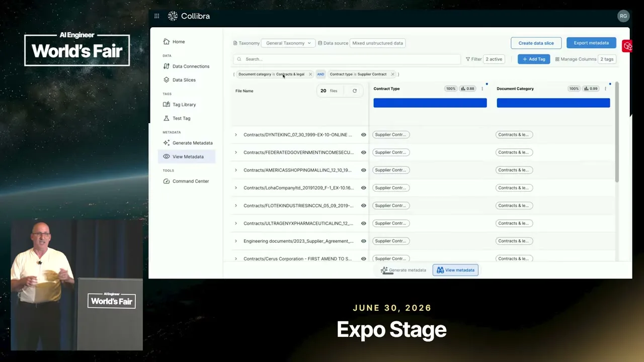Preview the ULTRAGENYXPHARMACEUTICAL file via eye icon

pos(363,223)
